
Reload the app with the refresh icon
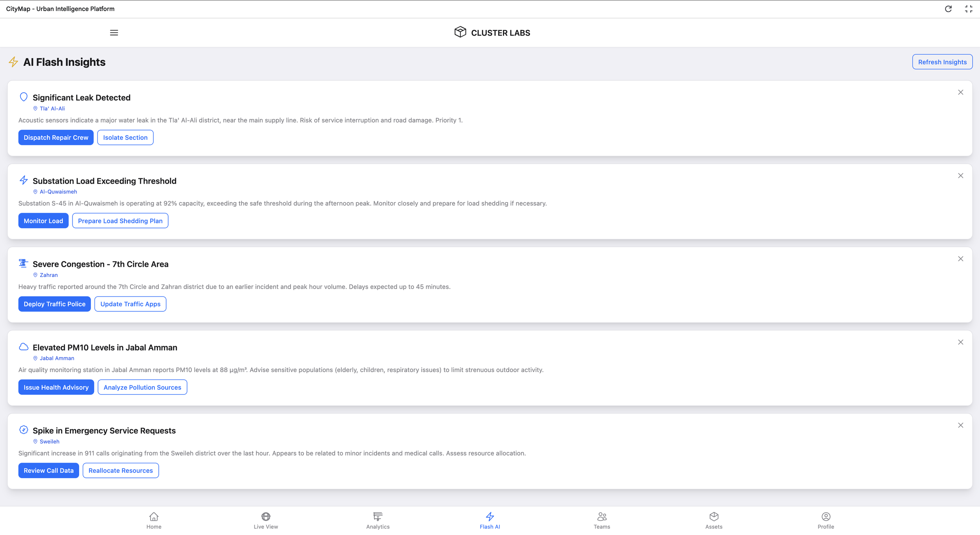[948, 9]
